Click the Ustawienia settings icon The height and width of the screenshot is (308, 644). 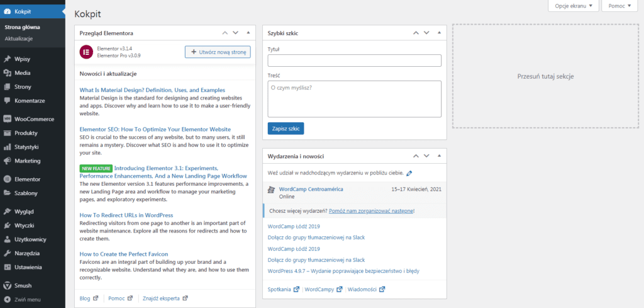[x=7, y=267]
